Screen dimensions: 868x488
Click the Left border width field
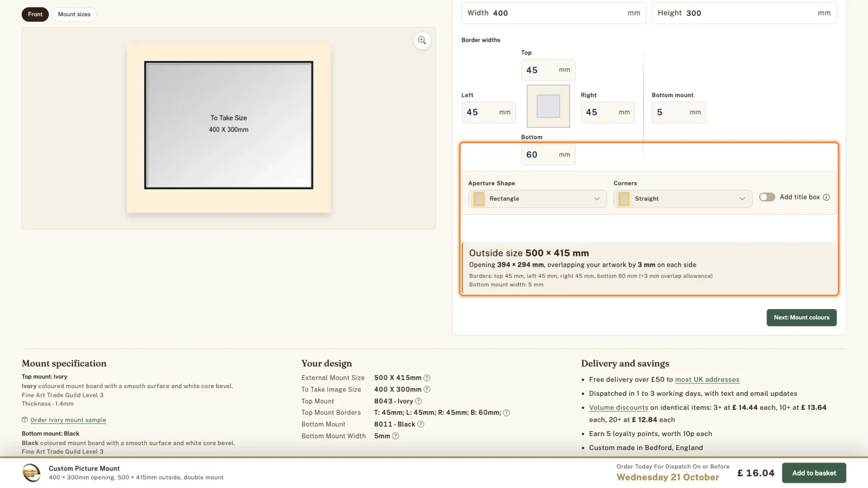tap(488, 112)
